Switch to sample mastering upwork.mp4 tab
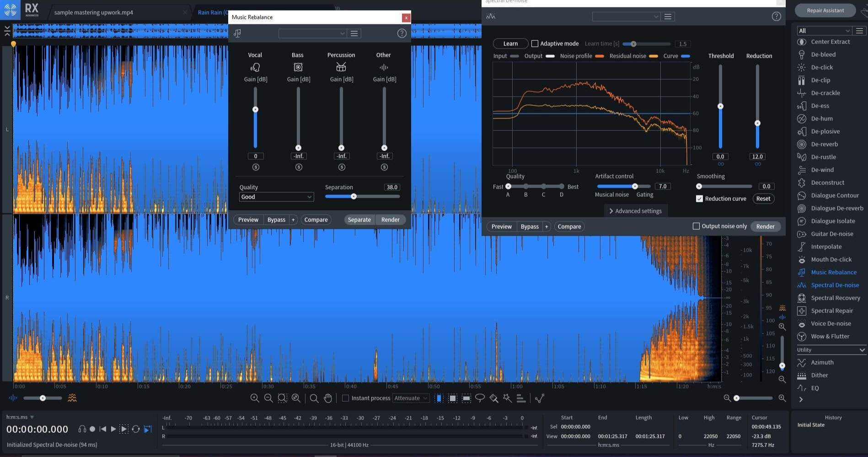This screenshot has height=457, width=868. (94, 12)
